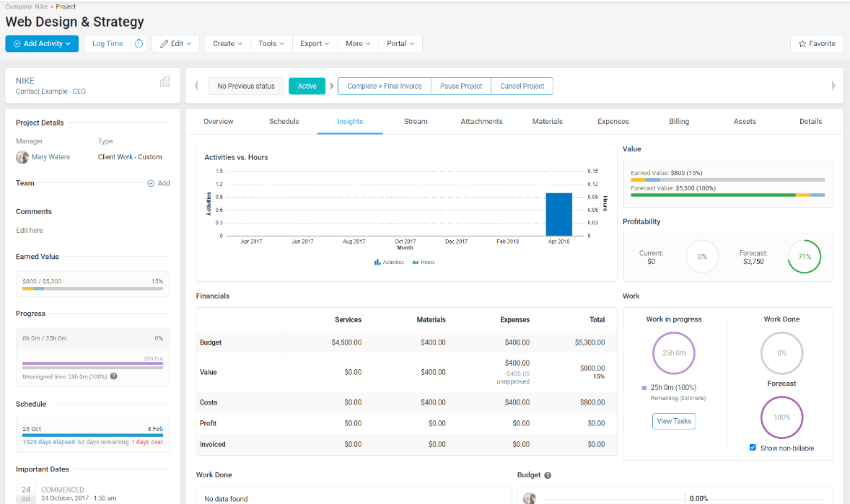Open the Export dropdown menu
This screenshot has height=504, width=850.
(315, 44)
